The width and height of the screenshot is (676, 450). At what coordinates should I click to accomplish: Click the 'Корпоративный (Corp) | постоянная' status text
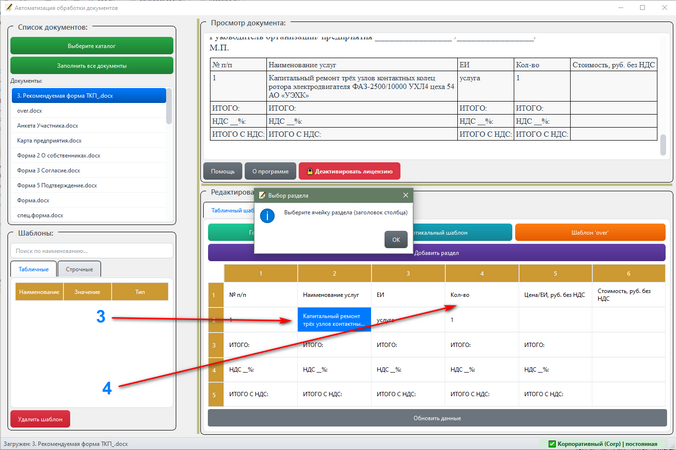(607, 444)
